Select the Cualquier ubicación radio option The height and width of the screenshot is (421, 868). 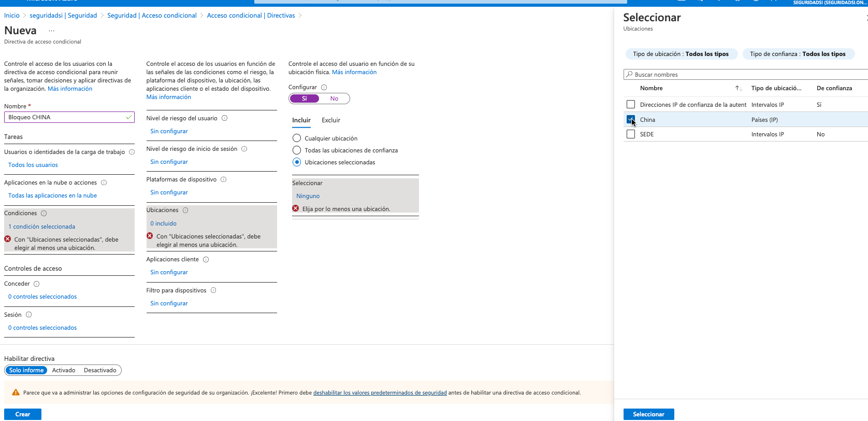tap(297, 138)
